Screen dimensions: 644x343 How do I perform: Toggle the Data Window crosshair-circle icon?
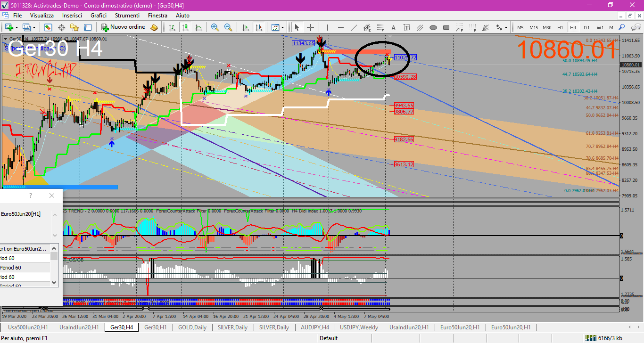tap(61, 27)
